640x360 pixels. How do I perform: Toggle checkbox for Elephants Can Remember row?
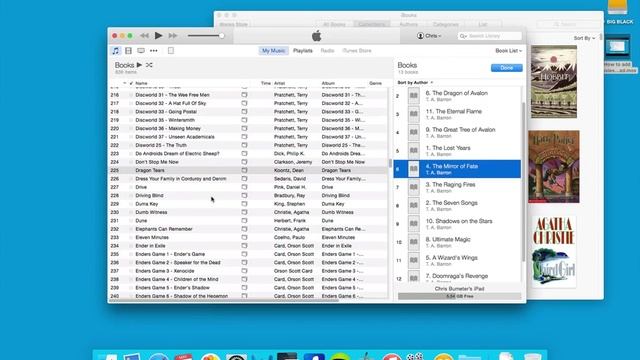[131, 229]
